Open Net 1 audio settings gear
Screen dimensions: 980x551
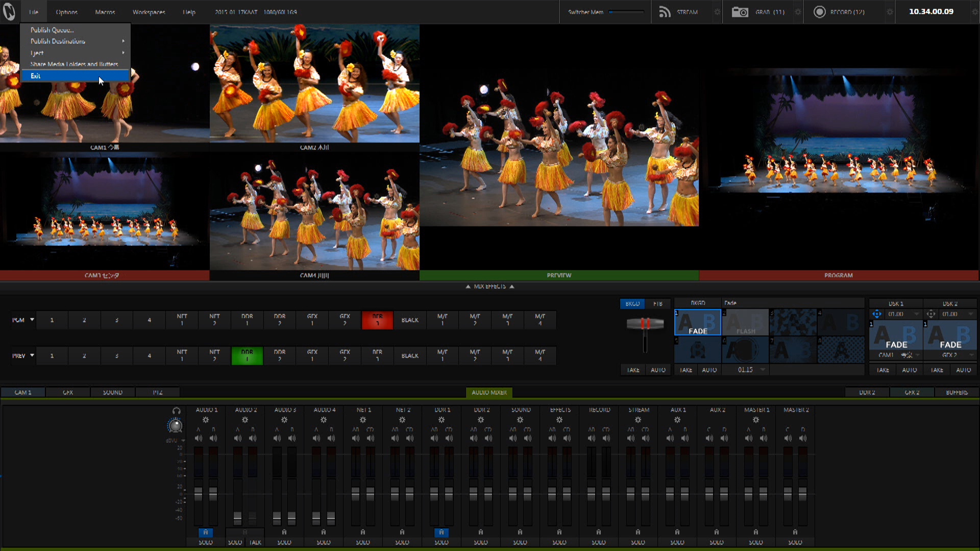coord(363,420)
